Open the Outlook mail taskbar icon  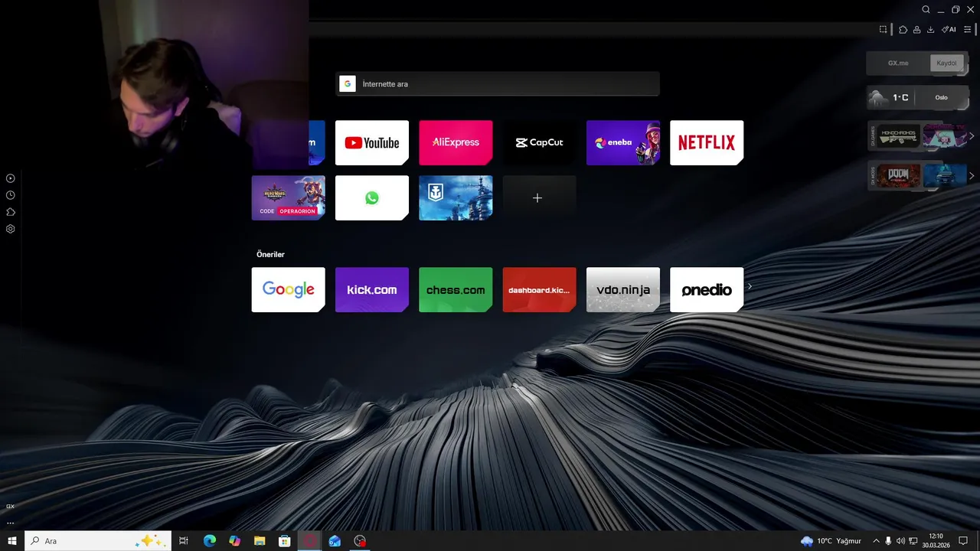click(335, 541)
